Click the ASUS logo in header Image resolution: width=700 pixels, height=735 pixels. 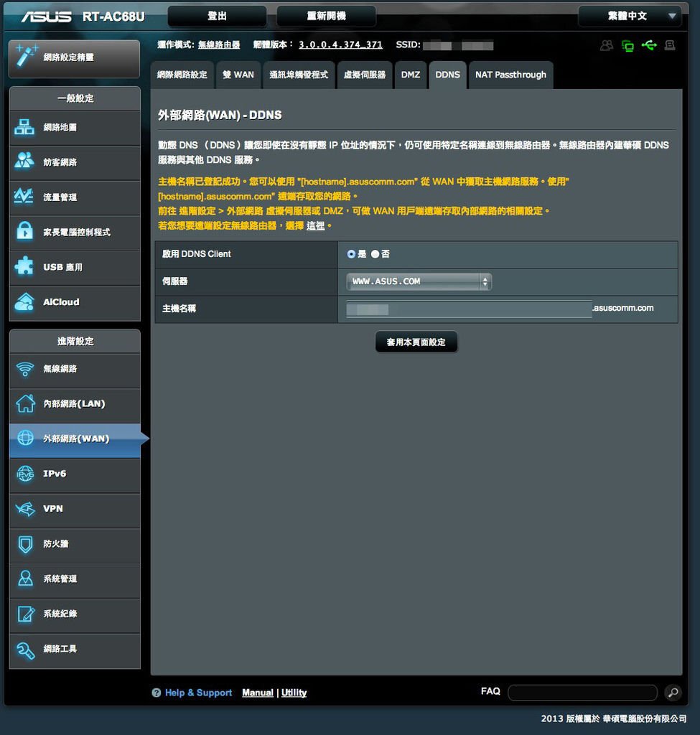tap(46, 17)
